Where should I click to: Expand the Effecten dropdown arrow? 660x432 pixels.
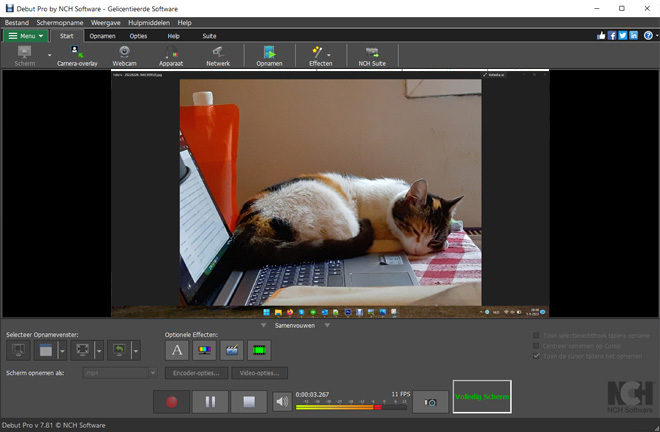pos(329,55)
